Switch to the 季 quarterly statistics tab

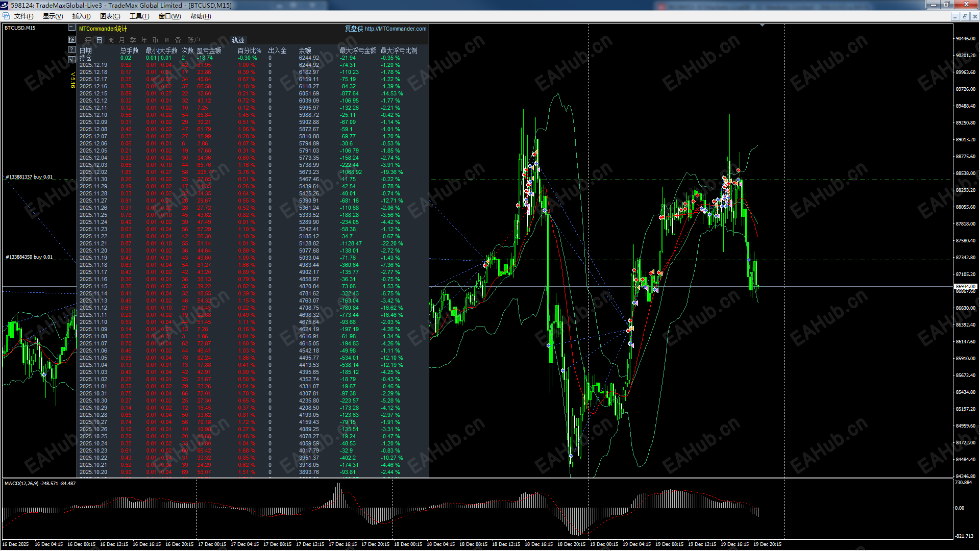(133, 40)
